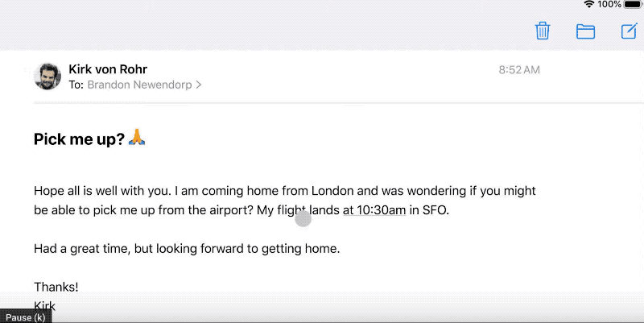Tap the Wi-Fi status icon
644x323 pixels.
[589, 5]
